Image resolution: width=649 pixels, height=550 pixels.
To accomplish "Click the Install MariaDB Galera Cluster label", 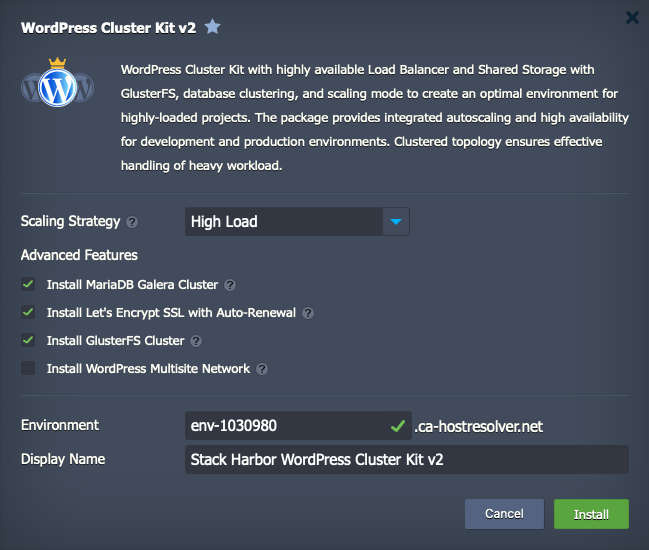I will coord(132,285).
